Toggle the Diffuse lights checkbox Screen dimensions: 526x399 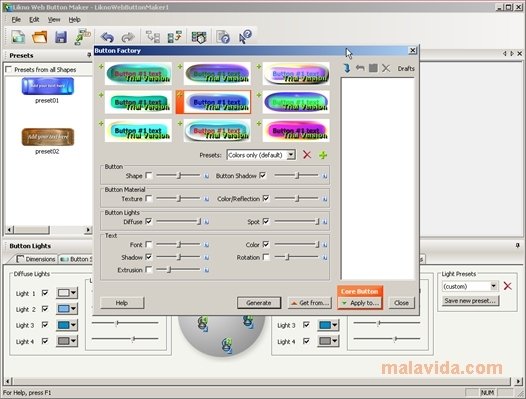pyautogui.click(x=149, y=221)
